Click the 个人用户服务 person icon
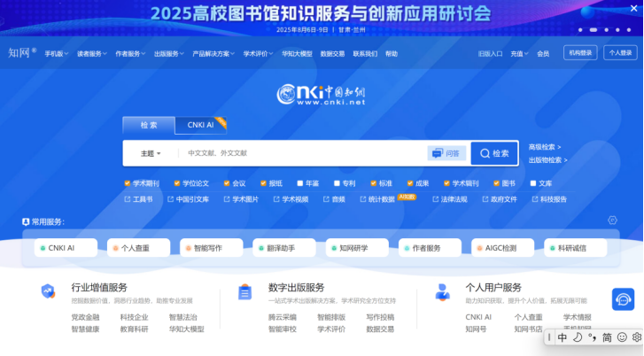This screenshot has height=356, width=644. coord(442,292)
